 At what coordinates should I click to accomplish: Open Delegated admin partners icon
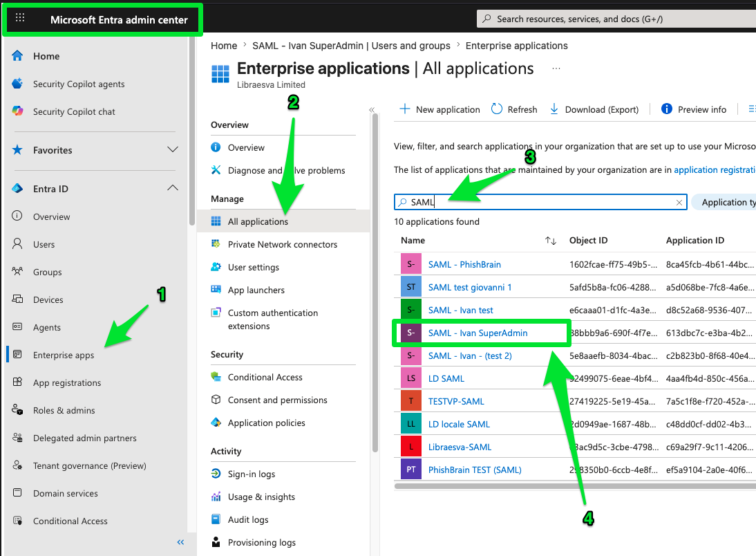pos(17,437)
